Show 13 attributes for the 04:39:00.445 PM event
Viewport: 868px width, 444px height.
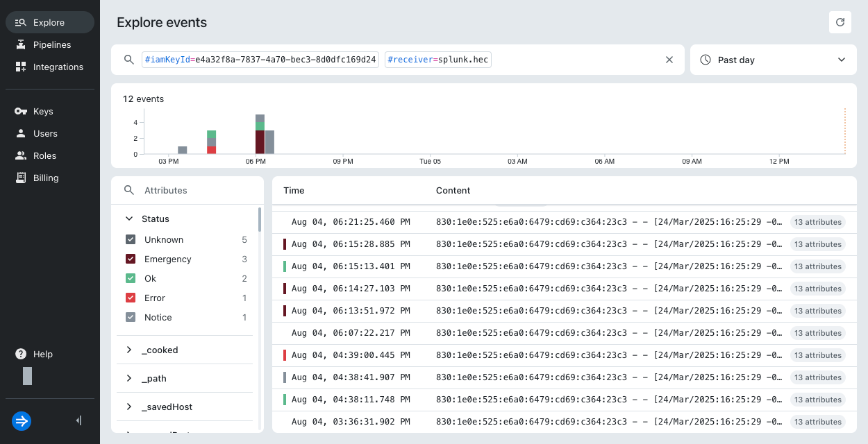pyautogui.click(x=817, y=355)
